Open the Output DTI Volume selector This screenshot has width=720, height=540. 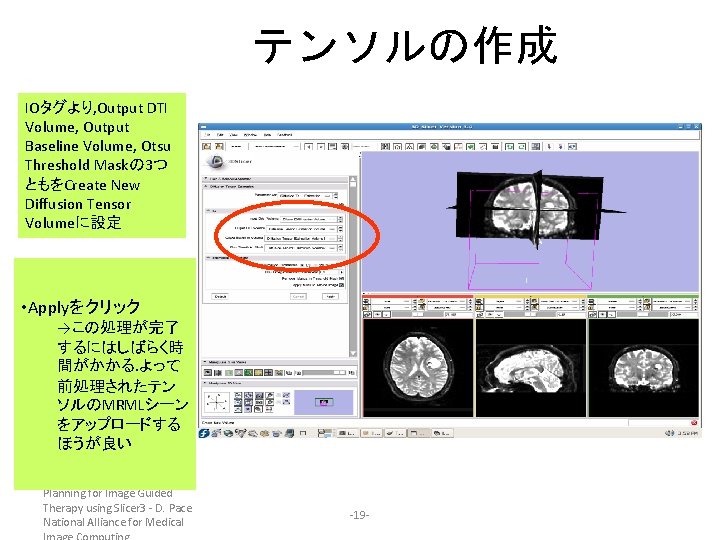[303, 229]
